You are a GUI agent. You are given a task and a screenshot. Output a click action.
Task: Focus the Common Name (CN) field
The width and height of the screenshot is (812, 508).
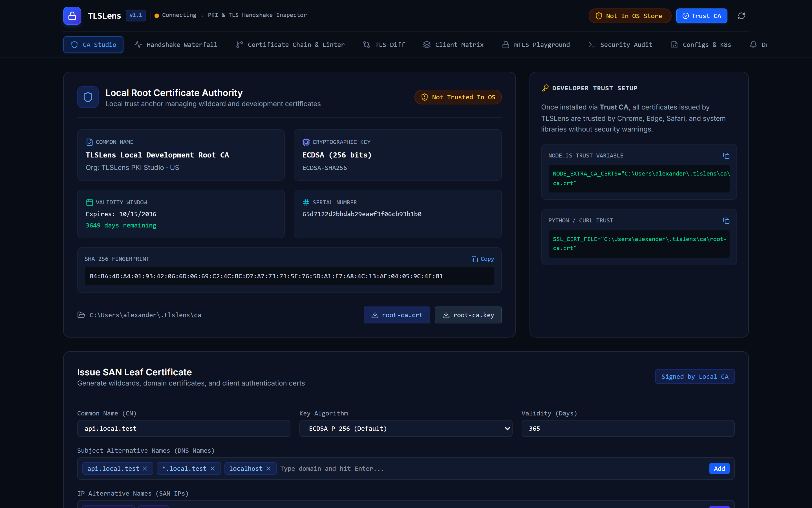coord(184,428)
